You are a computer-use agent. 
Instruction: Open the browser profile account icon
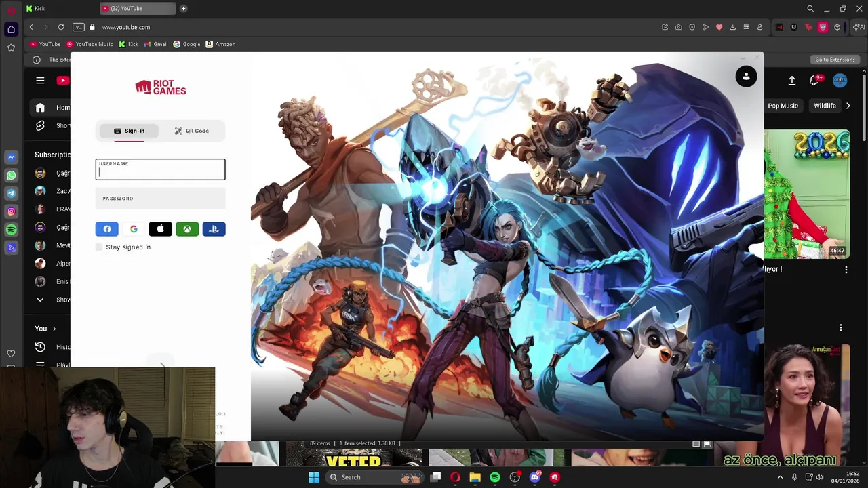[759, 27]
